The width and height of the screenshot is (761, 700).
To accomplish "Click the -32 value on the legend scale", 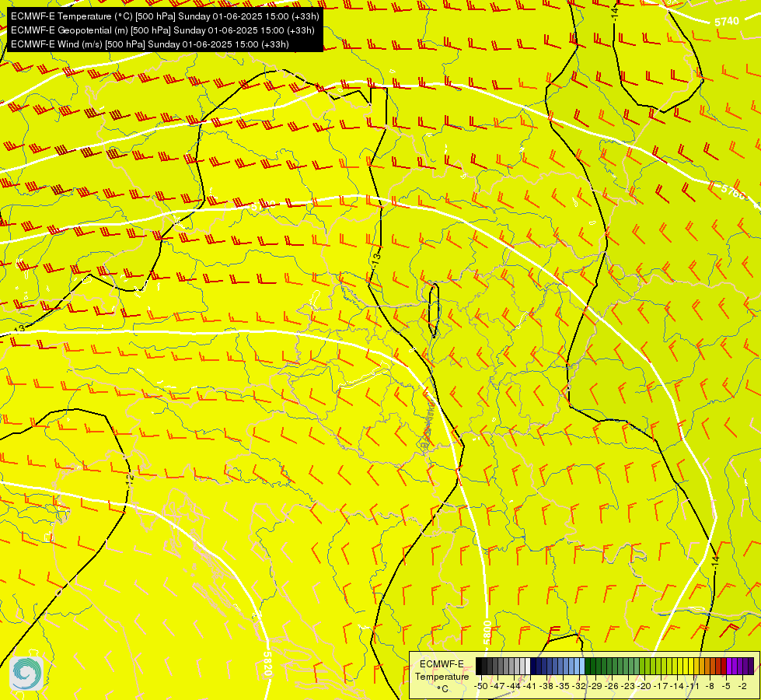I will 579,687.
